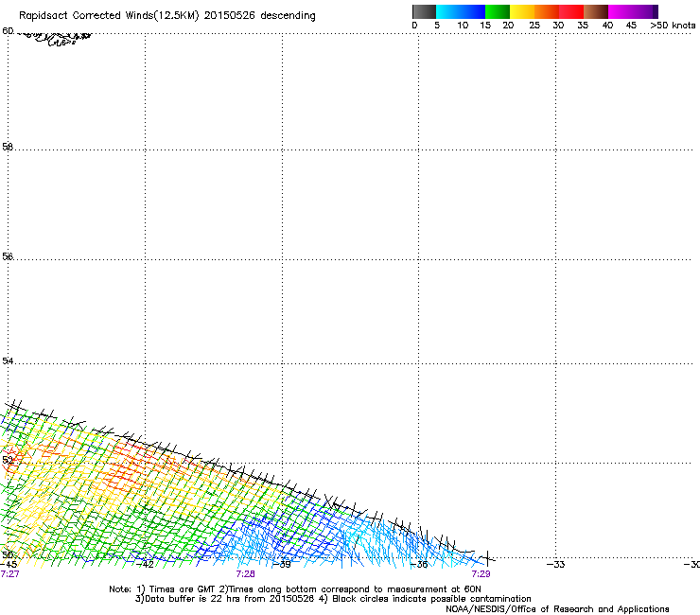
Task: Click the purple '7:27' time stamp
Action: [9, 574]
